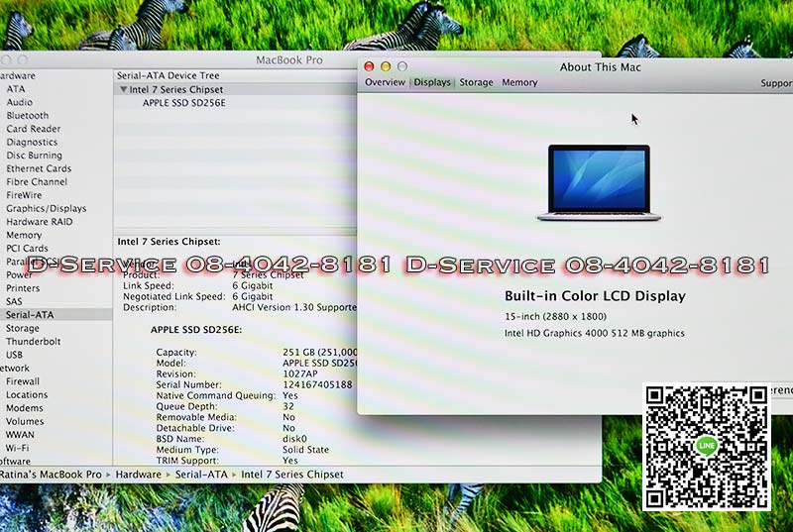Viewport: 793px width, 532px height.
Task: Select the Memory item in System Information sidebar
Action: pos(24,235)
